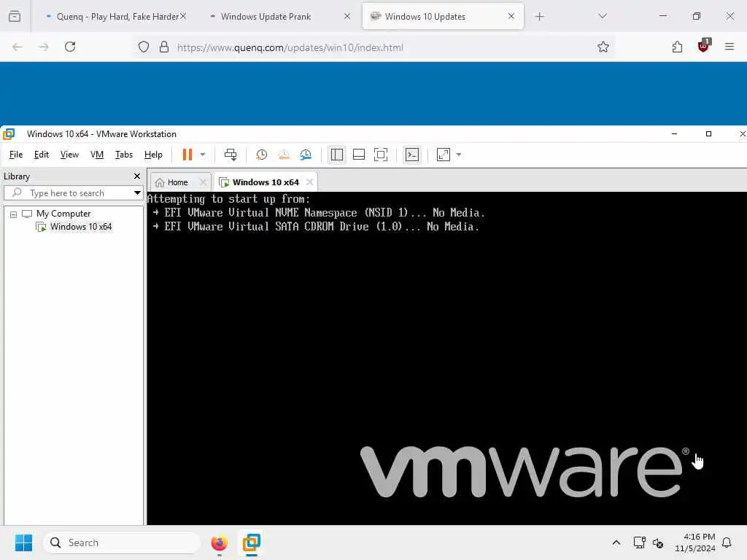Select My Computer in the library
This screenshot has width=747, height=560.
(63, 214)
